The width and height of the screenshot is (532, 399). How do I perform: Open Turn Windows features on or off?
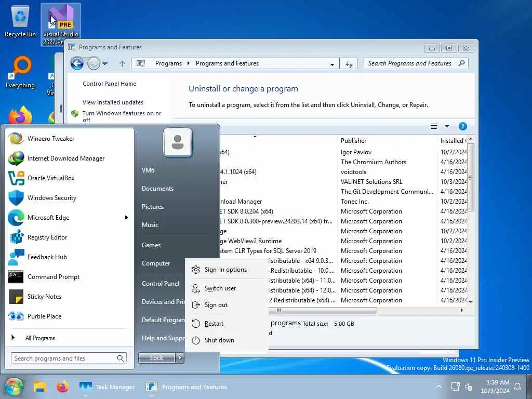(x=122, y=116)
